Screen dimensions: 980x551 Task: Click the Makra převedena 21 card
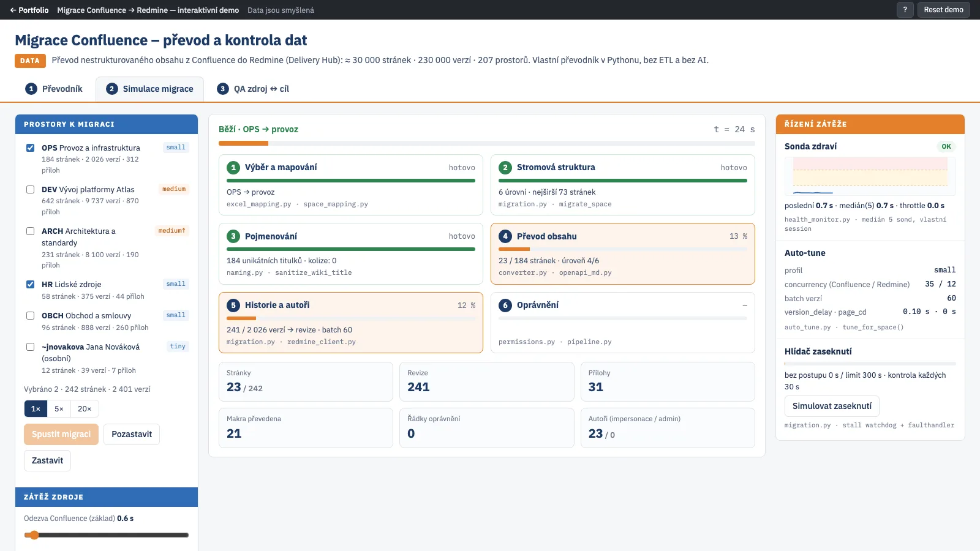(x=306, y=428)
